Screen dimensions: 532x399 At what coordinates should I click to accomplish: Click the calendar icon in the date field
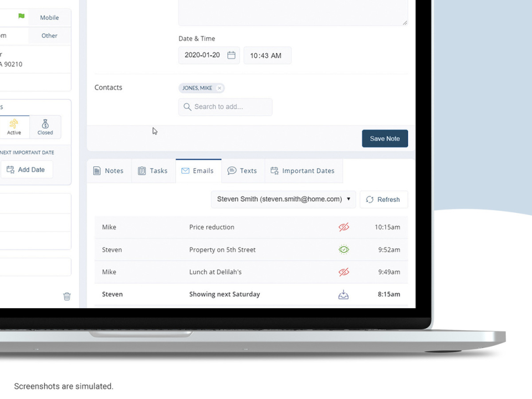231,55
